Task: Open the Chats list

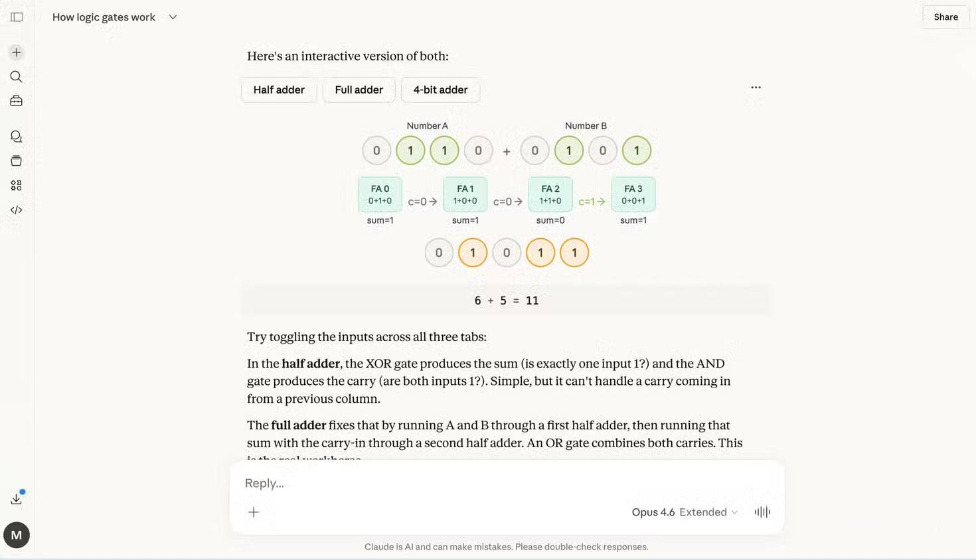Action: (16, 136)
